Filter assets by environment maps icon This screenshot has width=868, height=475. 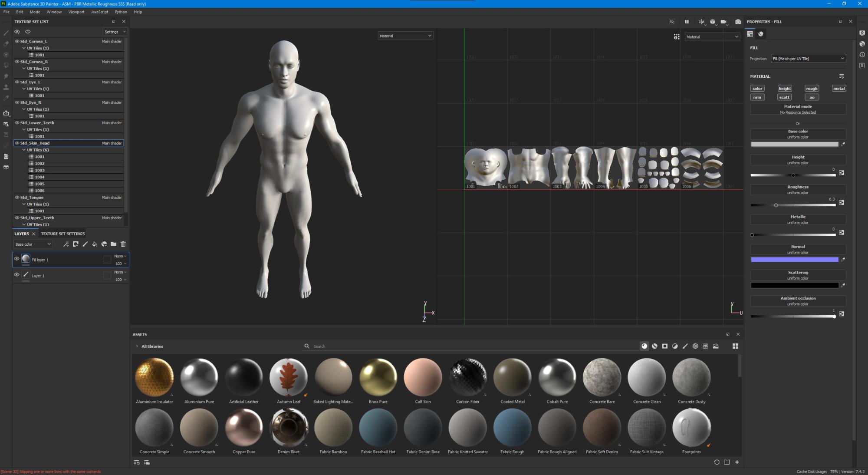[716, 346]
